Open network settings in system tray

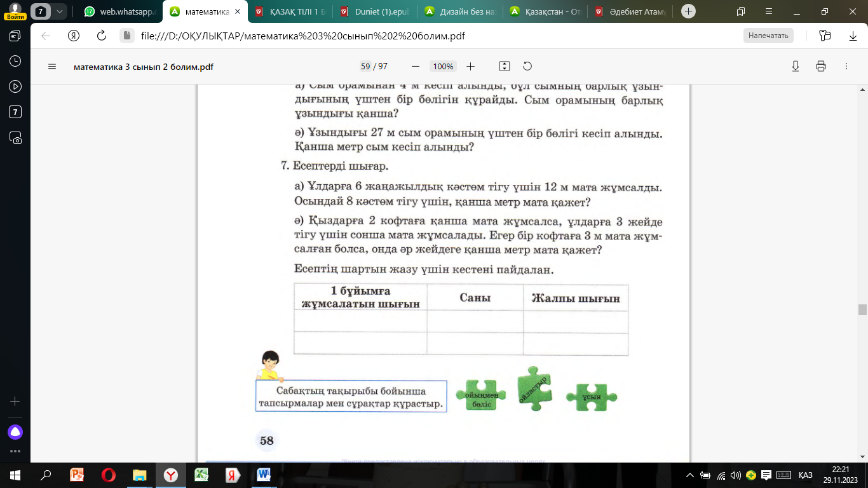(721, 475)
